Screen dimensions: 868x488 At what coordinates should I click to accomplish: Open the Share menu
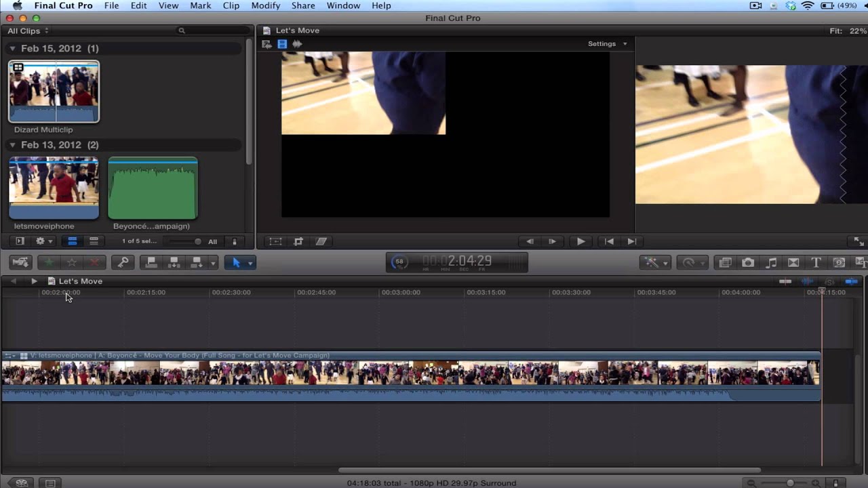303,5
